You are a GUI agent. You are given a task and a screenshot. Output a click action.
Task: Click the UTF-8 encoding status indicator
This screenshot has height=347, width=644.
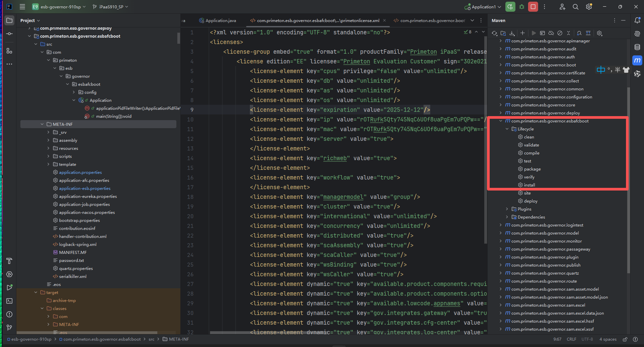[x=587, y=339]
